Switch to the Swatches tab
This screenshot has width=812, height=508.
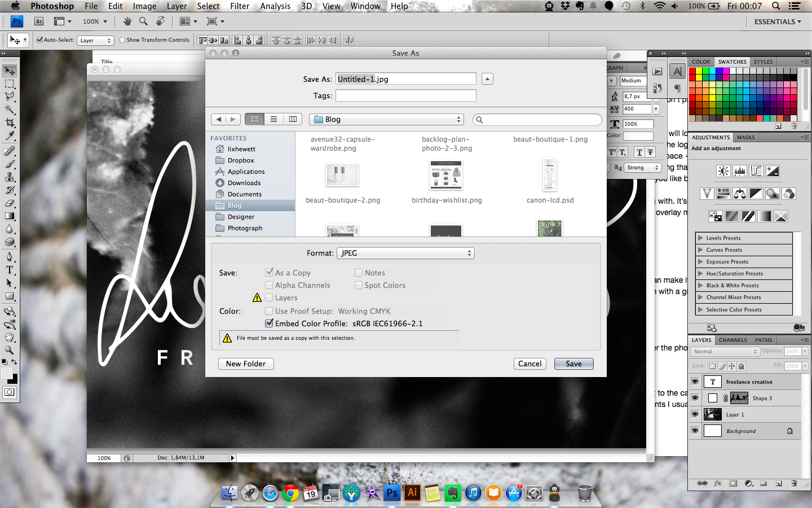[732, 62]
